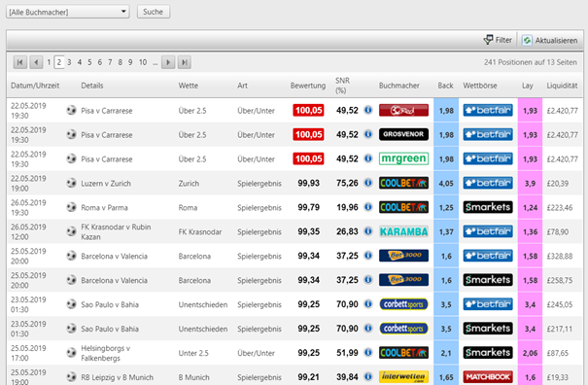Image resolution: width=588 pixels, height=385 pixels.
Task: Go to page 3 in pagination
Action: coord(69,62)
